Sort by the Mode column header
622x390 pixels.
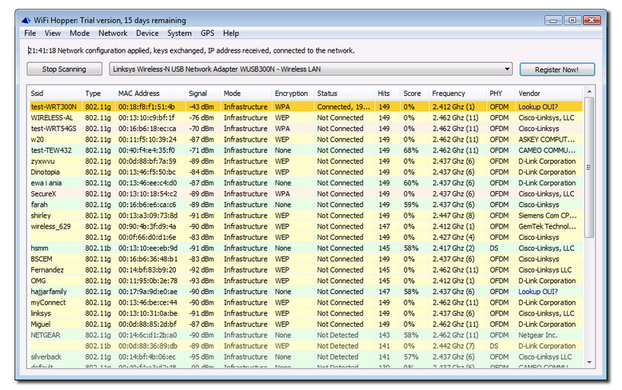tap(232, 93)
